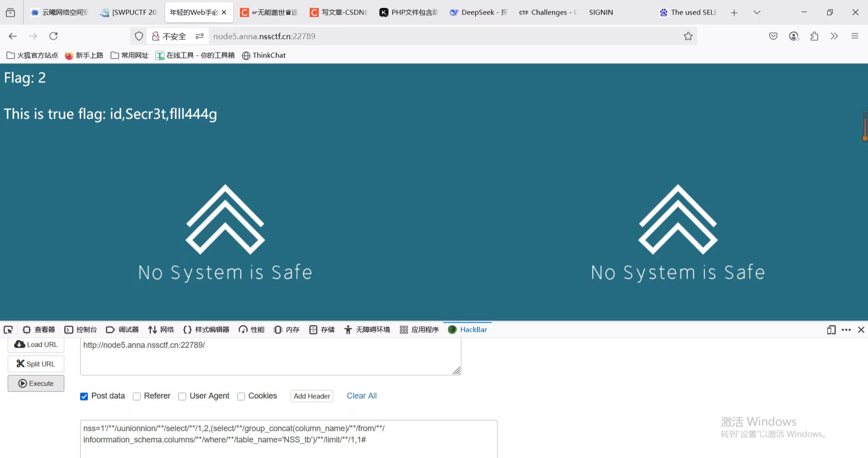Image resolution: width=868 pixels, height=458 pixels.
Task: Enable the Referer checkbox
Action: 137,396
